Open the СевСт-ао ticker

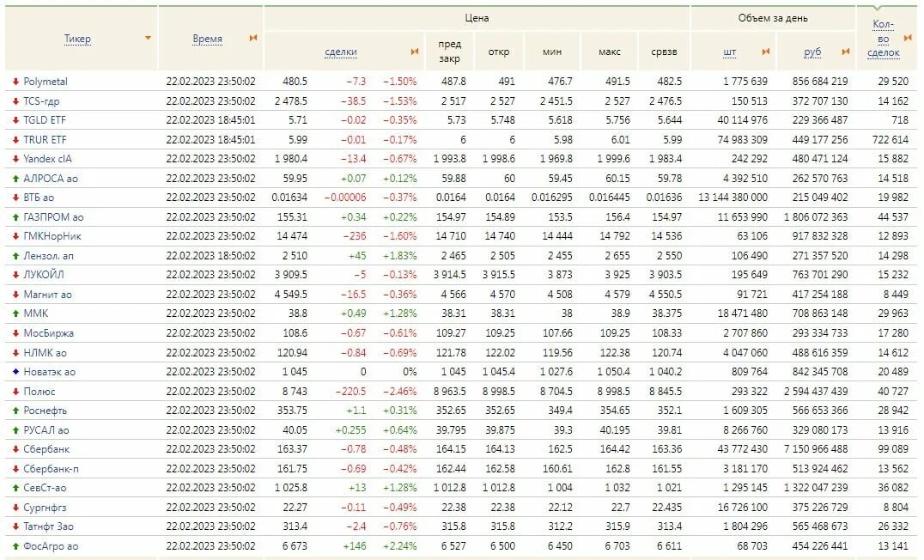coord(46,488)
